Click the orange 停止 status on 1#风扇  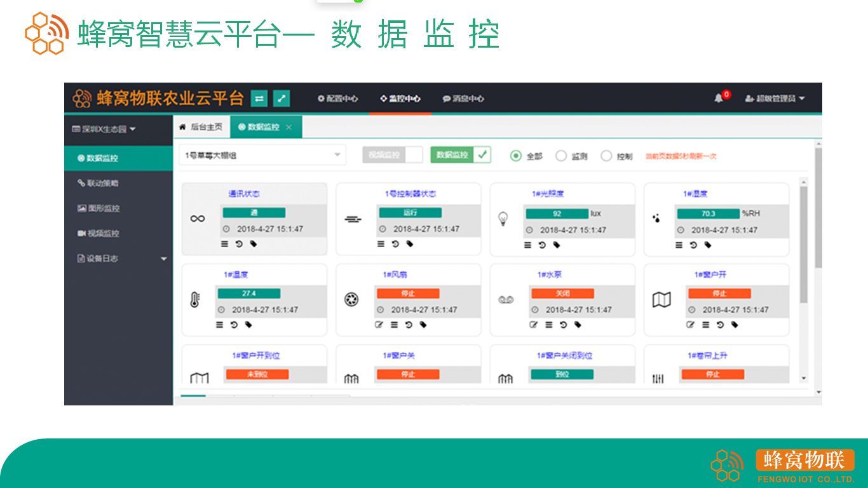(x=408, y=294)
